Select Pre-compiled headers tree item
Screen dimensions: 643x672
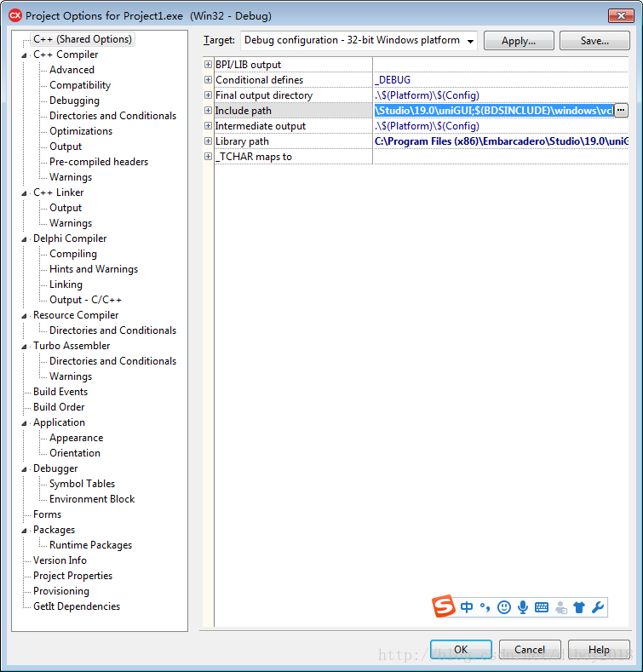(x=99, y=162)
